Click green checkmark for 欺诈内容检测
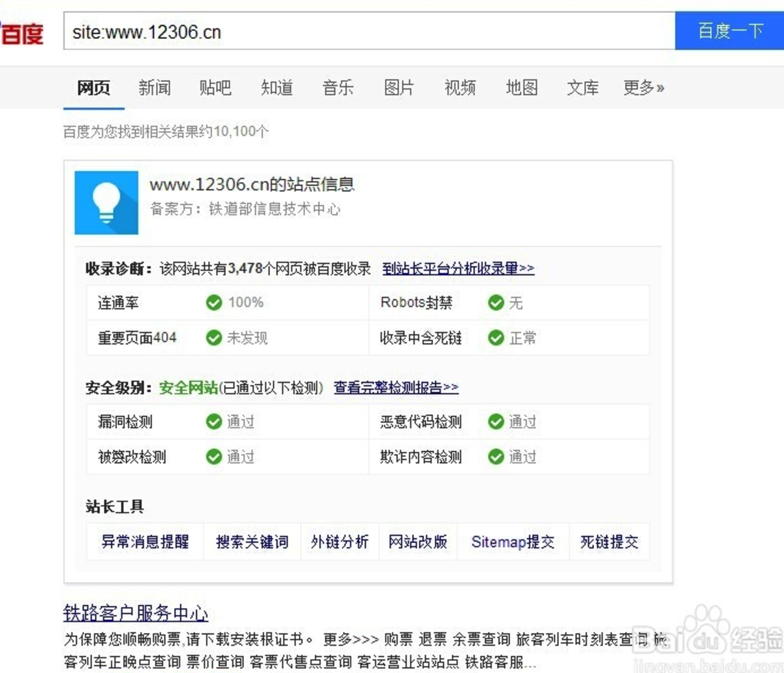This screenshot has width=784, height=673. [x=496, y=457]
